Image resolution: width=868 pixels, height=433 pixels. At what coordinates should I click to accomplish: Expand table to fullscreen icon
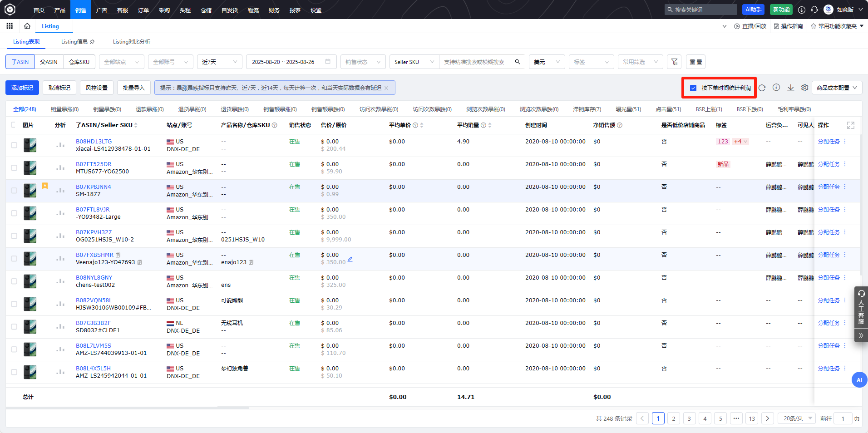pyautogui.click(x=850, y=125)
